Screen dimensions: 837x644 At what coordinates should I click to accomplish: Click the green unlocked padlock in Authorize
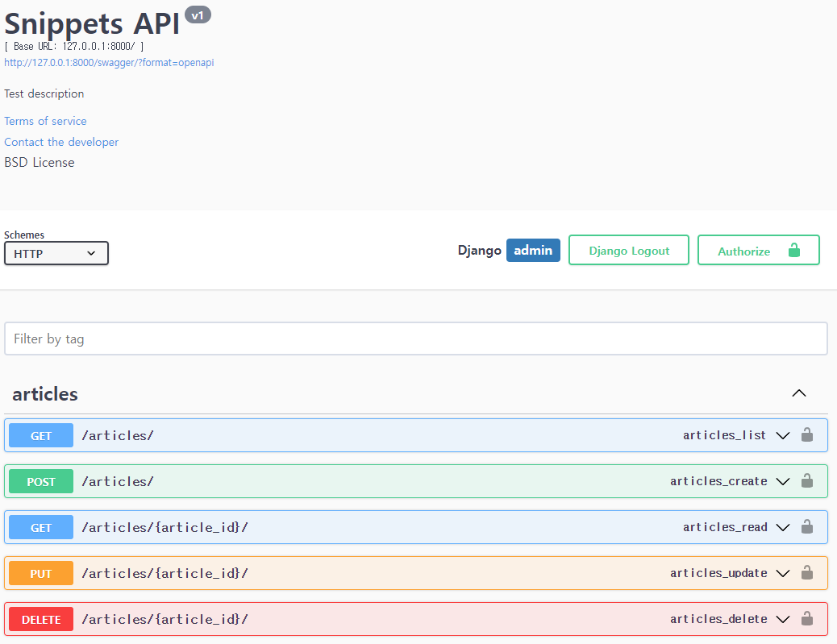[794, 250]
